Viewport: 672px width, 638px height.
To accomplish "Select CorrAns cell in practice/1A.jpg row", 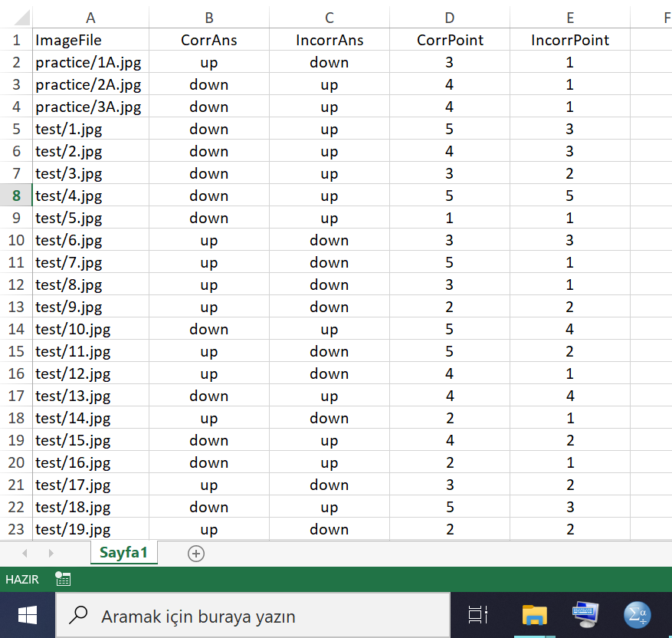I will pyautogui.click(x=209, y=62).
